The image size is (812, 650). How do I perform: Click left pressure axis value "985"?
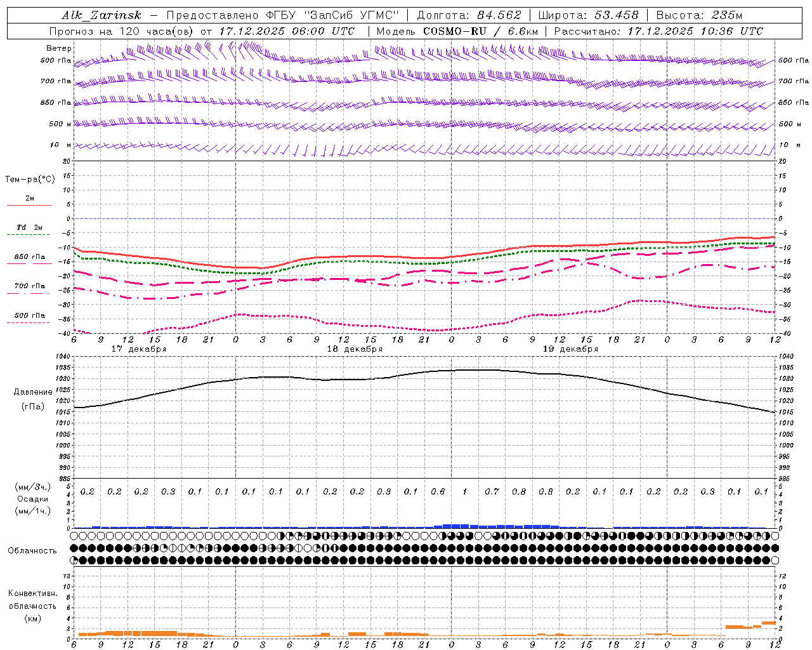point(64,479)
